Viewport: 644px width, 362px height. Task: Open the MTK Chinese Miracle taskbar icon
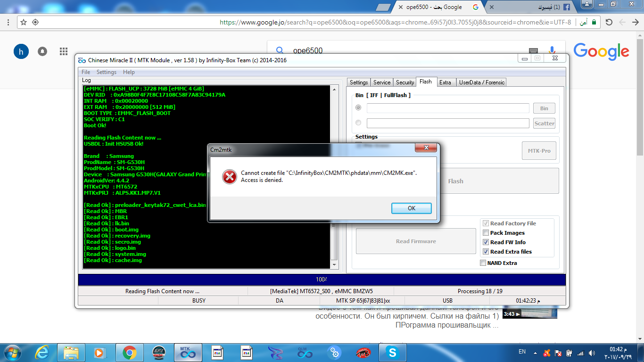click(x=188, y=352)
